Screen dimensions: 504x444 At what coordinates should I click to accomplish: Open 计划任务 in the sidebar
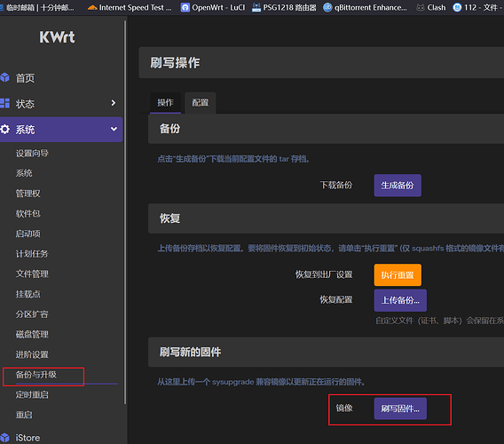[x=32, y=254]
